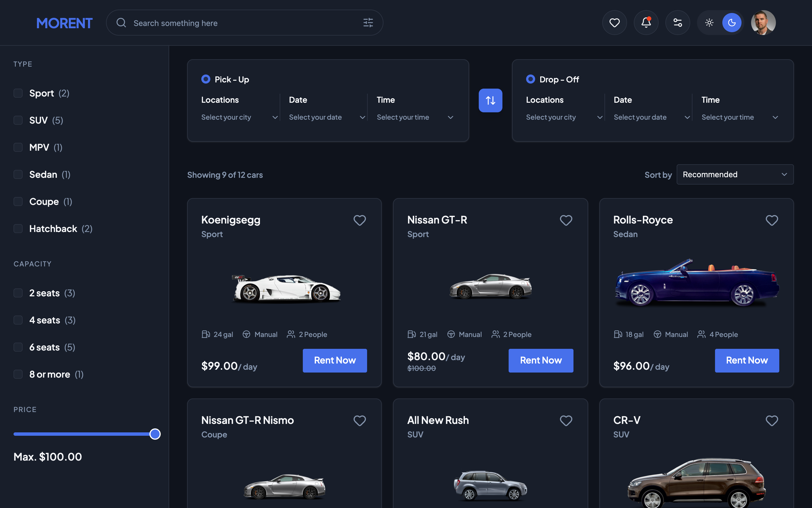Open the settings sliders icon in header
Screen dimensions: 812x508
pyautogui.click(x=678, y=23)
